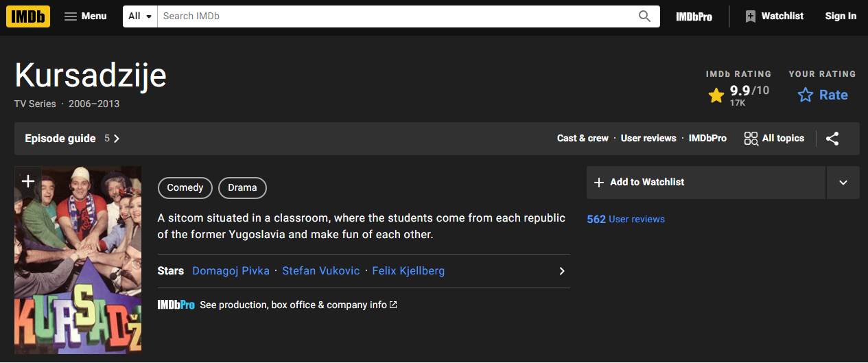Open All topics
This screenshot has width=868, height=363.
coord(774,138)
